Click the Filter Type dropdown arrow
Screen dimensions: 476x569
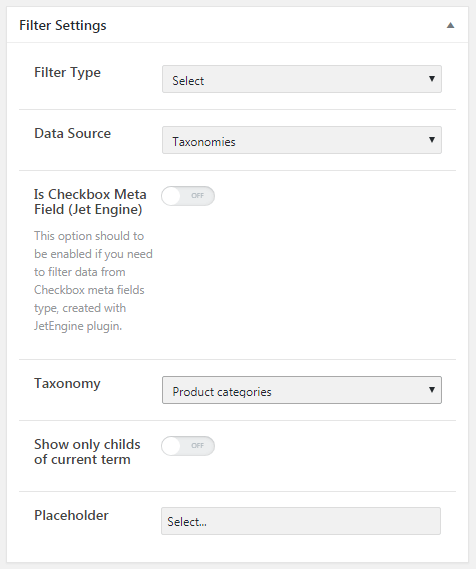431,79
